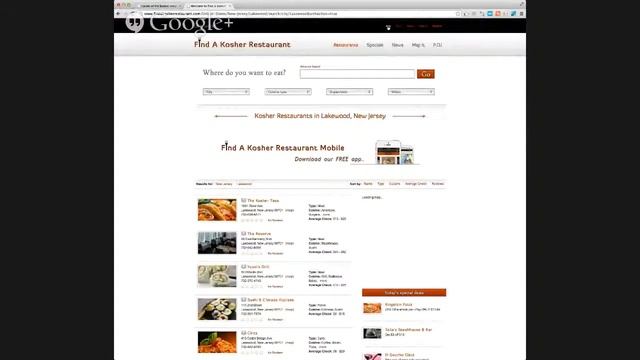This screenshot has width=640, height=360.
Task: Open the Map It nav item
Action: click(x=418, y=45)
